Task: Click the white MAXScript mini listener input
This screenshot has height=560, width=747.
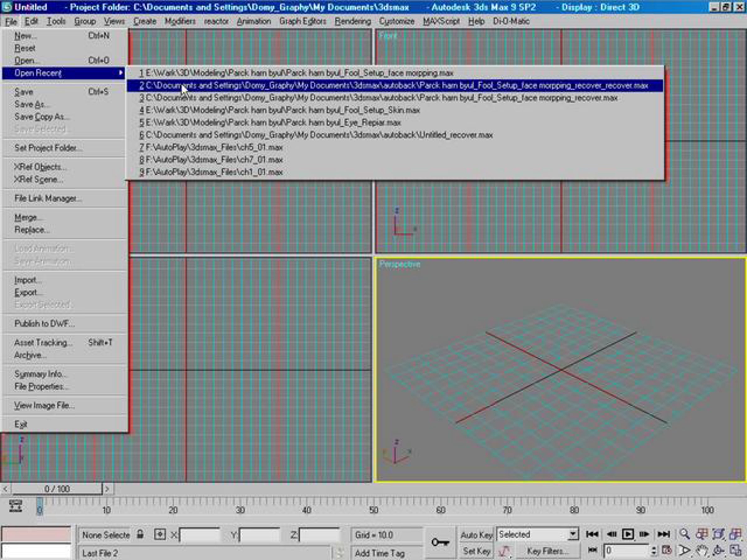Action: (x=36, y=551)
